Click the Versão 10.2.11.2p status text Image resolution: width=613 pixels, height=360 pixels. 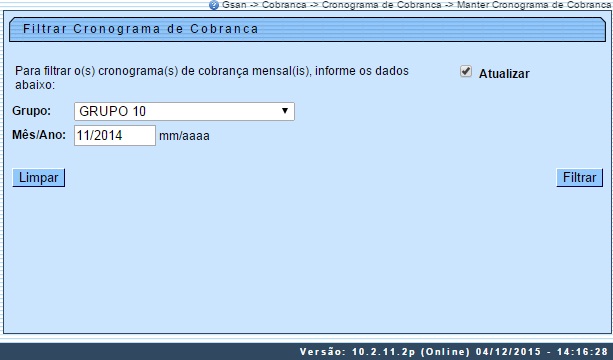454,352
